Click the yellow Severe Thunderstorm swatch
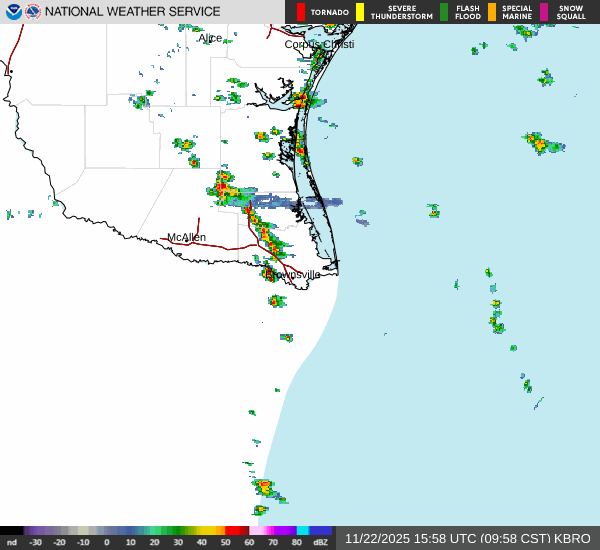 pyautogui.click(x=360, y=12)
